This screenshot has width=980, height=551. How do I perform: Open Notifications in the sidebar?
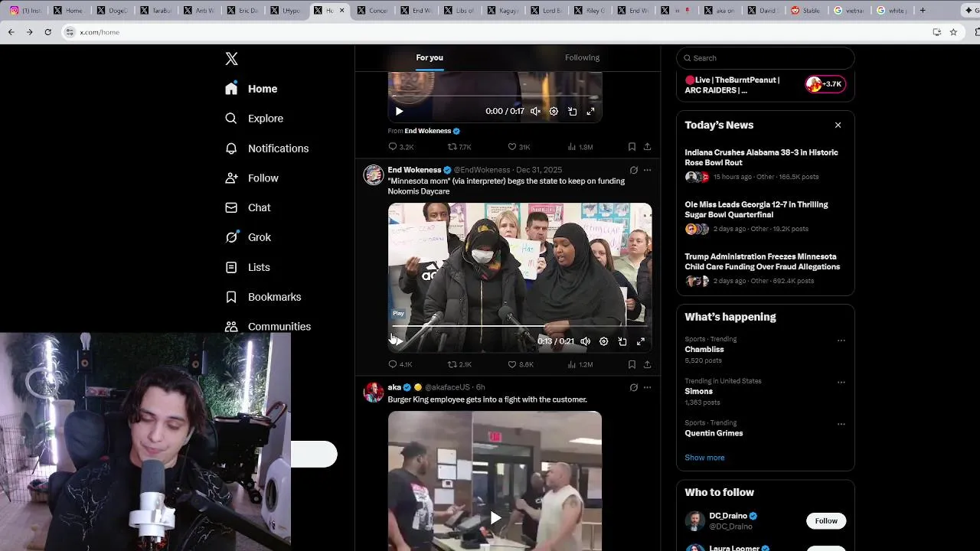tap(267, 148)
